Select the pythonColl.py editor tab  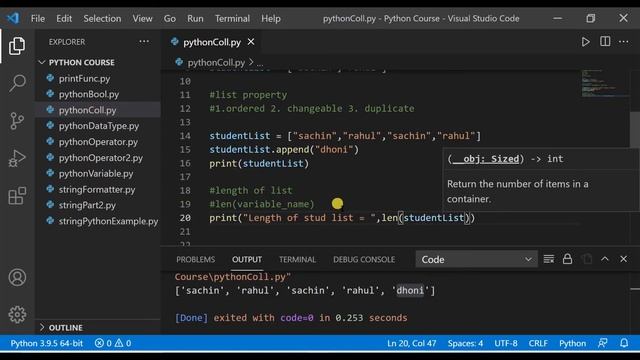212,42
